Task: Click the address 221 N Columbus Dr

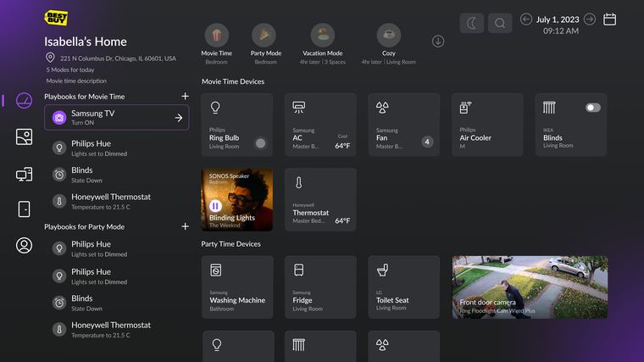Action: [118, 58]
